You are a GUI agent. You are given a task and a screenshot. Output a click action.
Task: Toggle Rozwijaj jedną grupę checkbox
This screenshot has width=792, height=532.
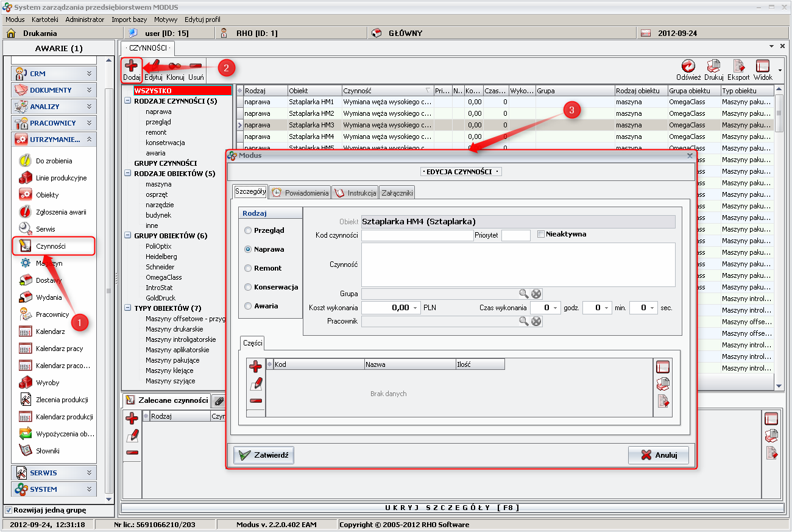click(8, 510)
